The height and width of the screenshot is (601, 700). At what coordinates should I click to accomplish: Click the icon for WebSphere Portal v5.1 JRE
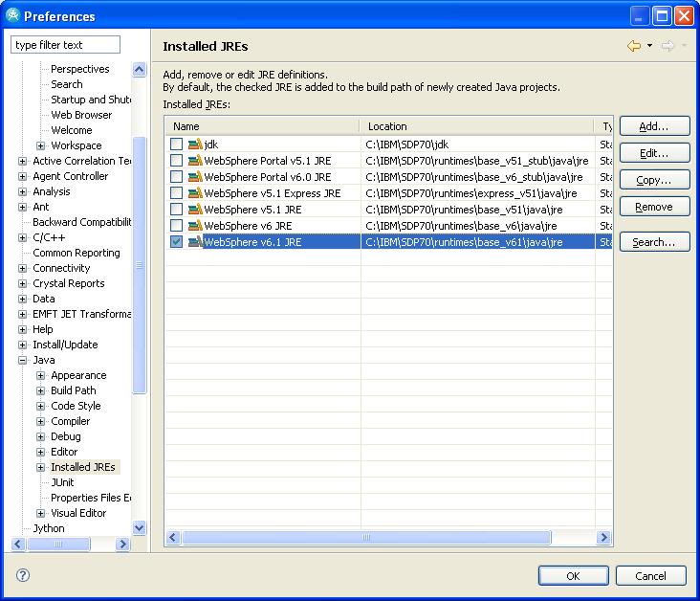coord(195,161)
